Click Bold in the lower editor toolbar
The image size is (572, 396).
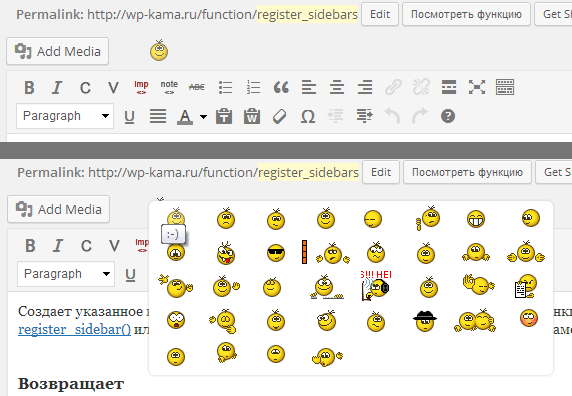[x=30, y=246]
